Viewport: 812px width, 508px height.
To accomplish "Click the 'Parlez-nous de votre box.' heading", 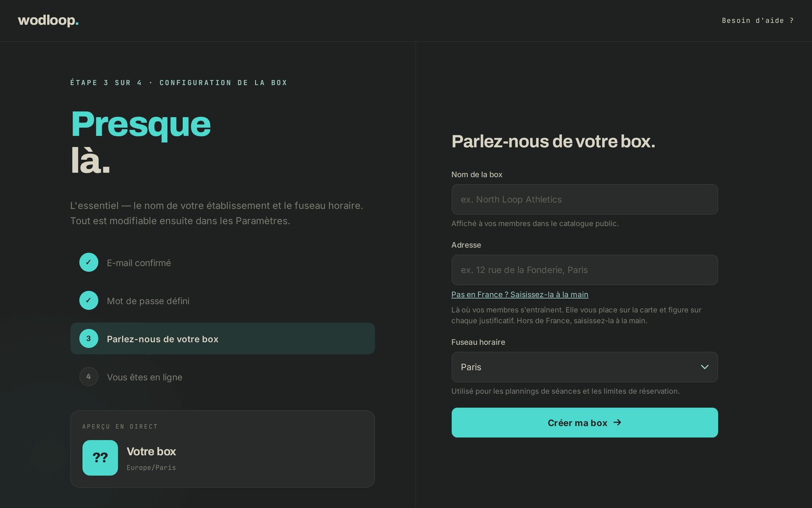I will (553, 141).
